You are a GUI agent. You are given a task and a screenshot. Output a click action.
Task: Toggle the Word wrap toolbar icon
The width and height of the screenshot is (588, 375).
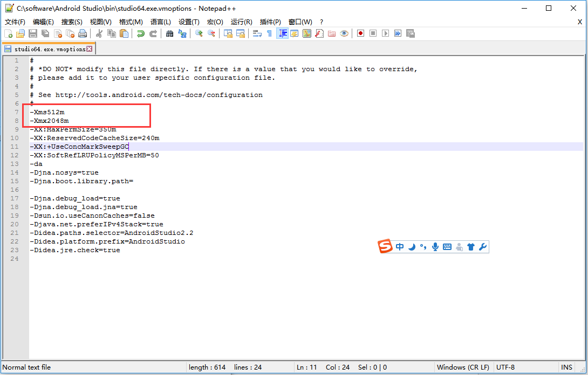[x=257, y=34]
